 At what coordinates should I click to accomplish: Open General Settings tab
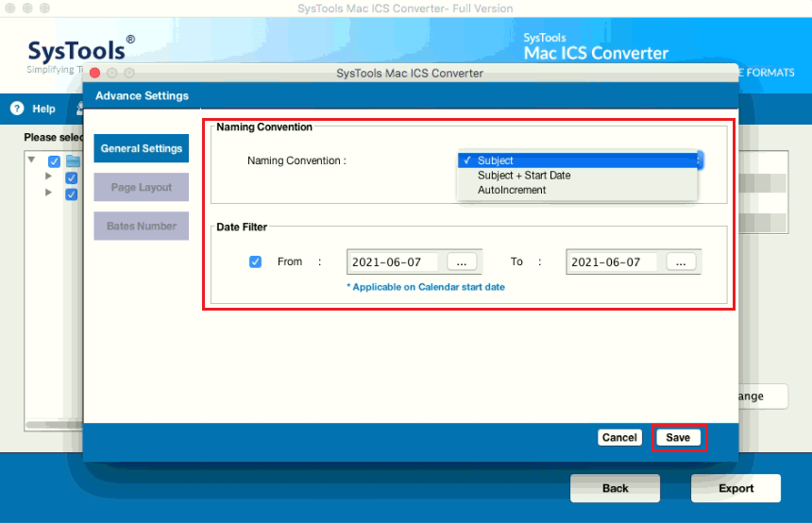coord(142,148)
